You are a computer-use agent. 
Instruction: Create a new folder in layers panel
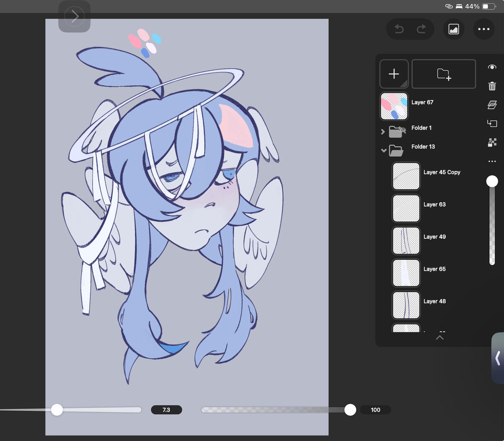(x=444, y=74)
